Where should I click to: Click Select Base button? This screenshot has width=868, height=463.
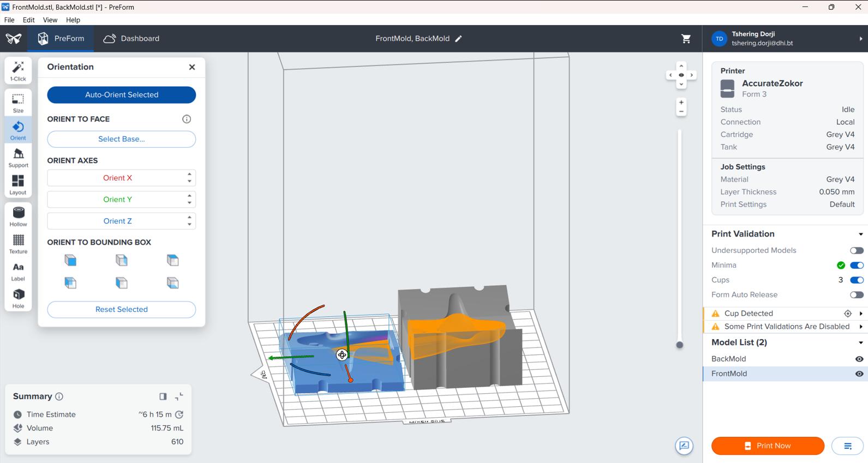122,139
